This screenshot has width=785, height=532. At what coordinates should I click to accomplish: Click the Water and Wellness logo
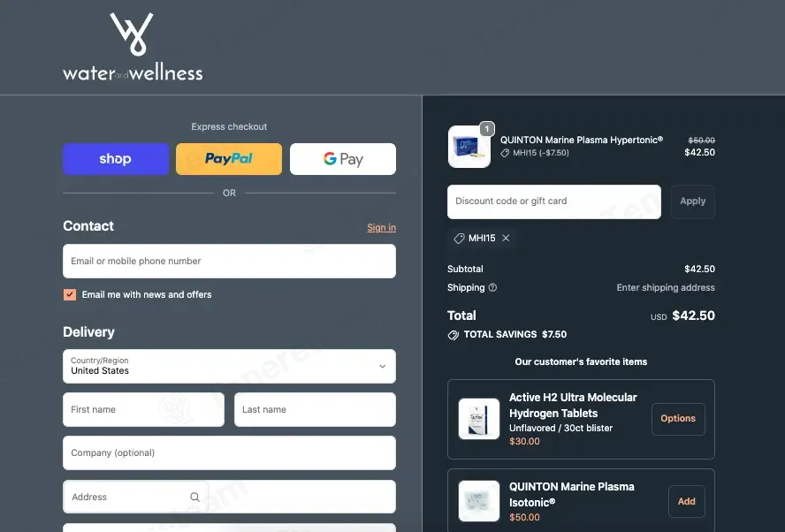(133, 47)
